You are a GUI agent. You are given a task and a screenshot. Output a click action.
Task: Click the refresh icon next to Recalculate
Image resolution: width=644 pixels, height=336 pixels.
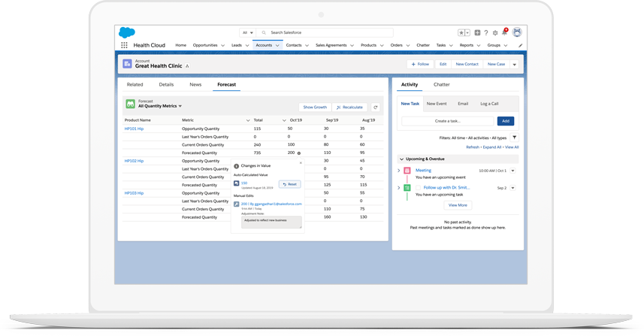376,107
